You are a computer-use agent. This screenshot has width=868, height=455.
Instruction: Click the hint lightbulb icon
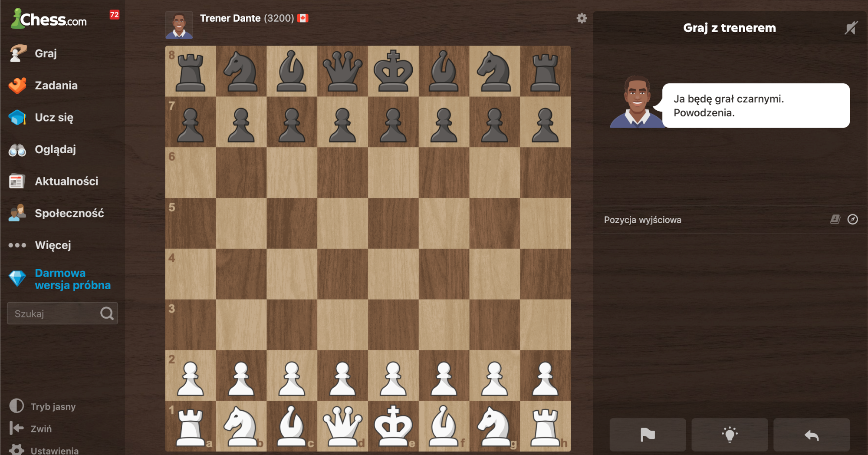tap(730, 434)
